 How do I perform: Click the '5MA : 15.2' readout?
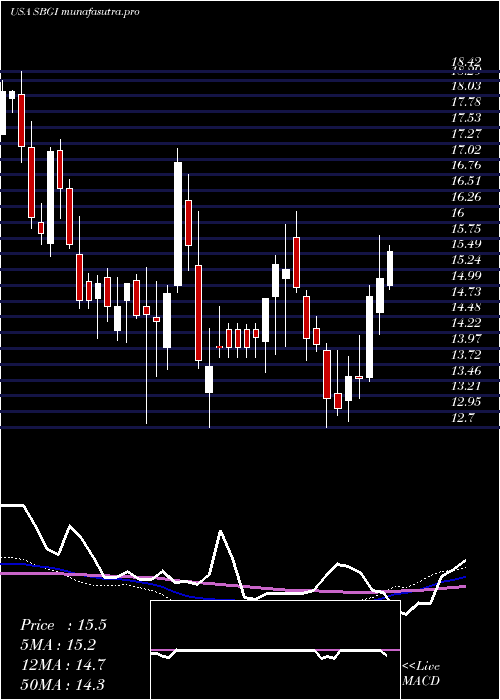pos(58,645)
